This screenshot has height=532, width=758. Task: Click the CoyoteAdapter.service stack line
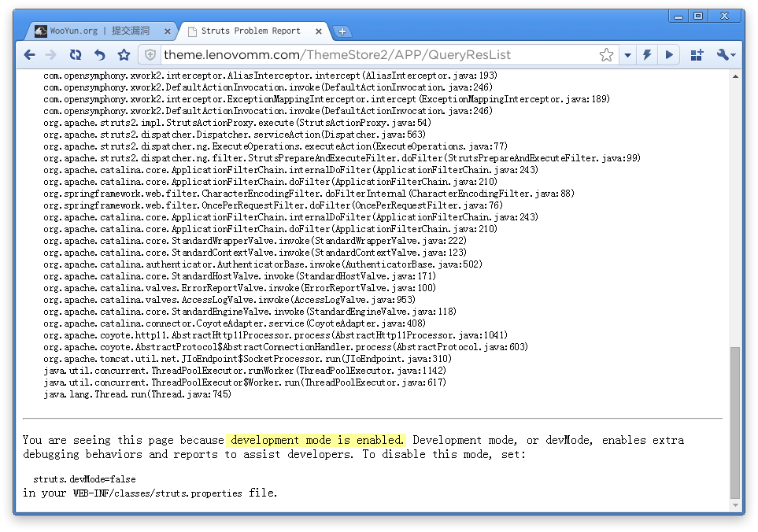pos(235,323)
